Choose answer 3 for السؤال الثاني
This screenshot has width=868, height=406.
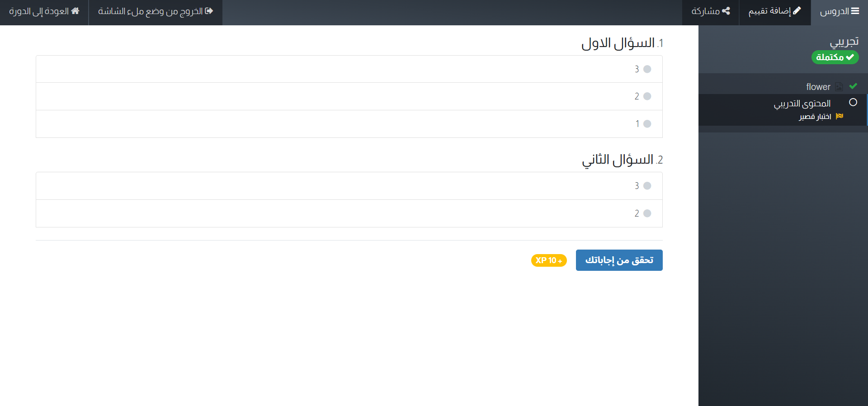647,186
